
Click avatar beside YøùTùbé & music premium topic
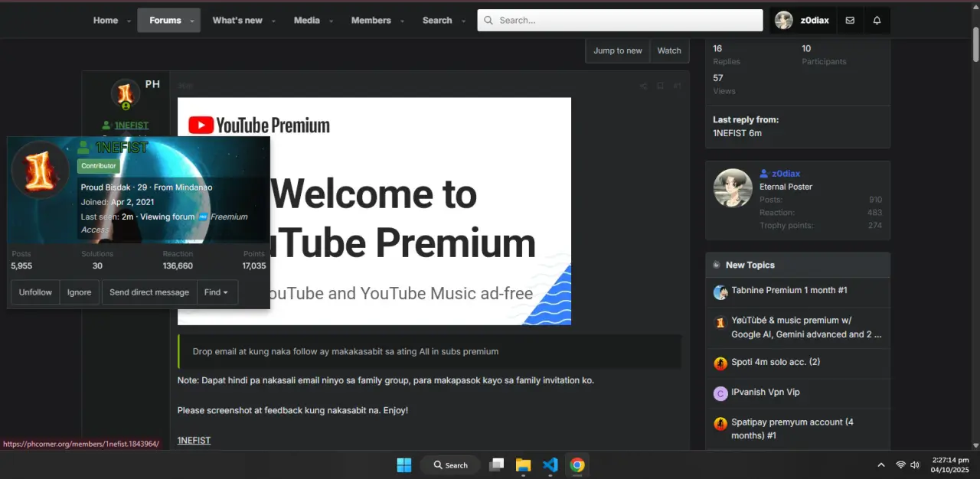pos(720,322)
